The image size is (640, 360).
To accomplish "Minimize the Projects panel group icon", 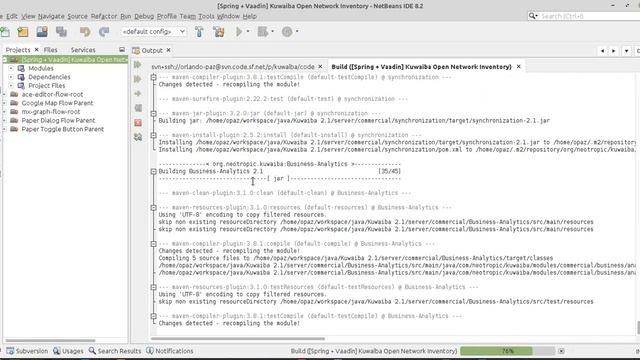I will tap(122, 50).
